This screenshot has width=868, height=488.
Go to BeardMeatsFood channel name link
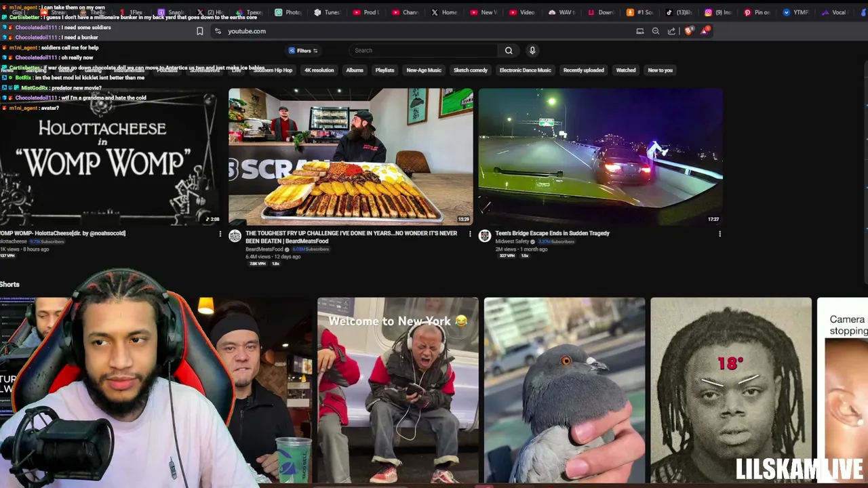tap(264, 249)
